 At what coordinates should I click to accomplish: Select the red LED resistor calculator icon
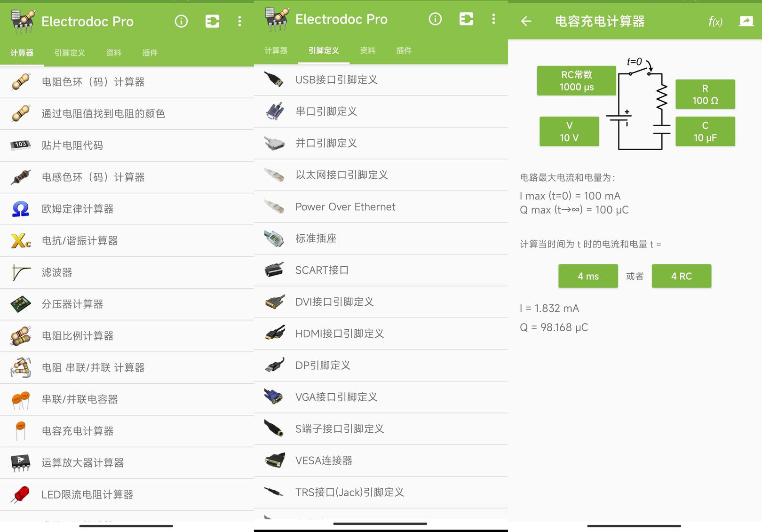21,494
